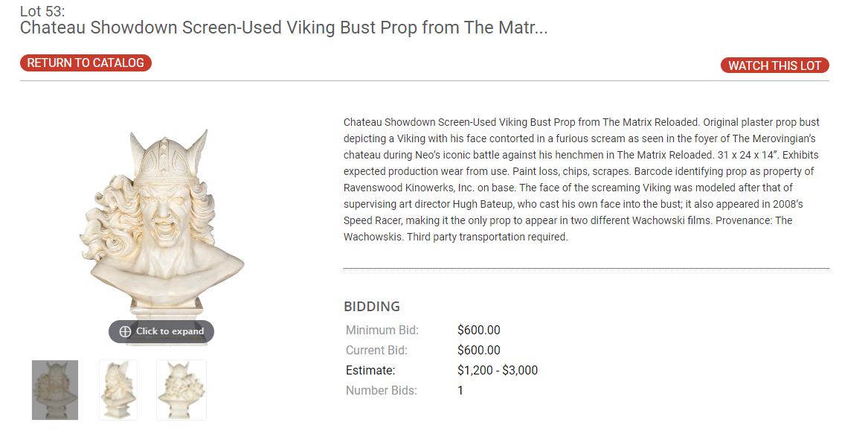Click the crosshair expand icon on the image

click(x=125, y=331)
